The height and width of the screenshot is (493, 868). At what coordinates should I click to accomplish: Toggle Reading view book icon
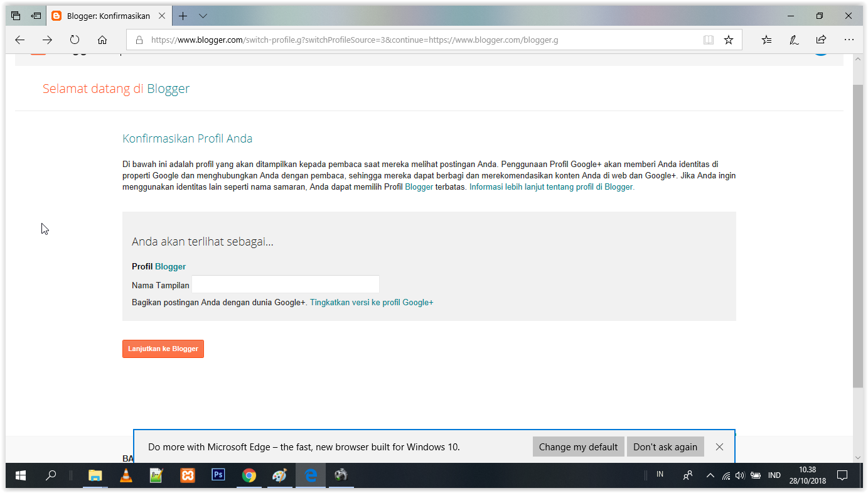click(709, 40)
